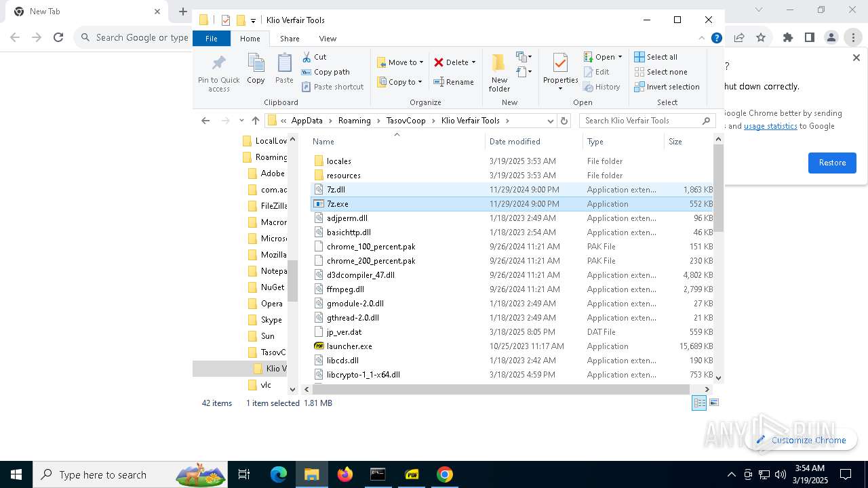Click Paste shortcut in the ribbon
This screenshot has width=868, height=488.
click(x=332, y=87)
